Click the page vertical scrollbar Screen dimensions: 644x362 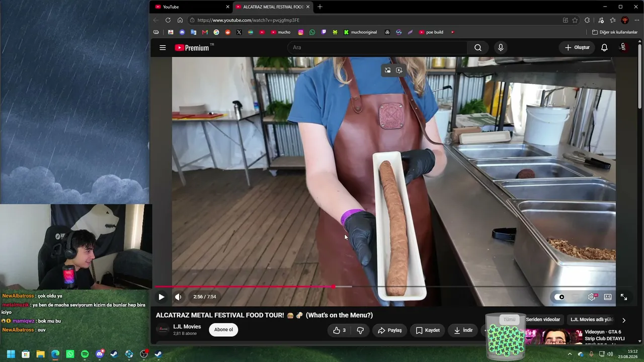click(640, 75)
